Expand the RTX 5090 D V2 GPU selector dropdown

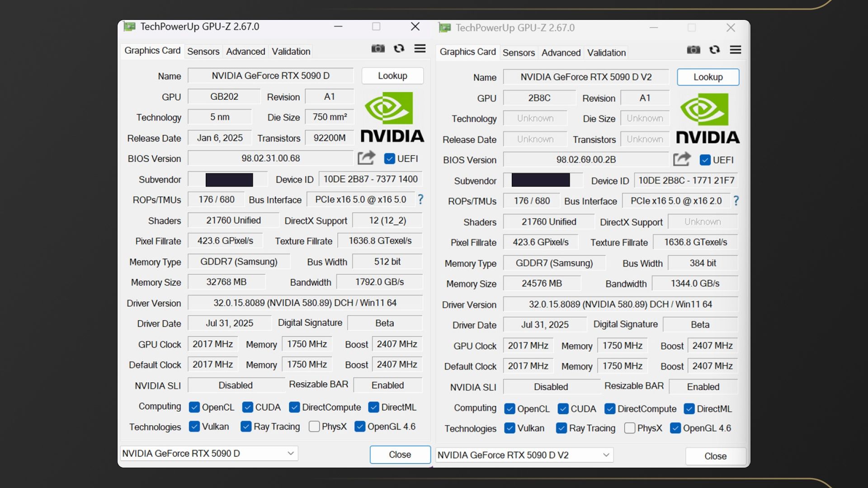(606, 455)
